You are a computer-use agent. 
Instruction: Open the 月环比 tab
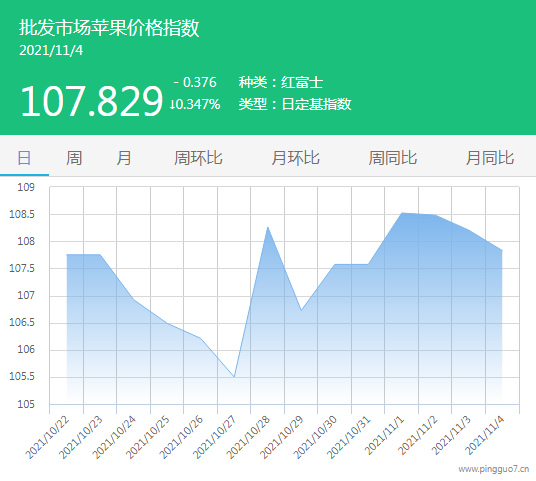click(296, 158)
